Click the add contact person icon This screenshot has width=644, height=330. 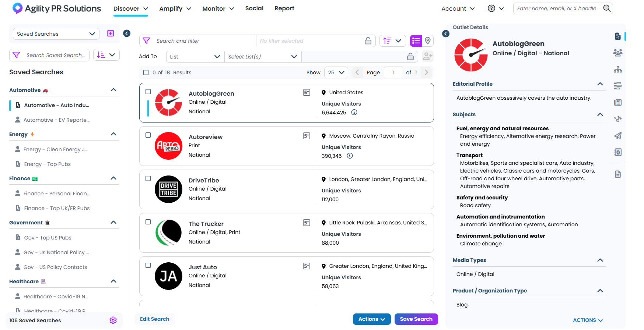click(x=427, y=56)
